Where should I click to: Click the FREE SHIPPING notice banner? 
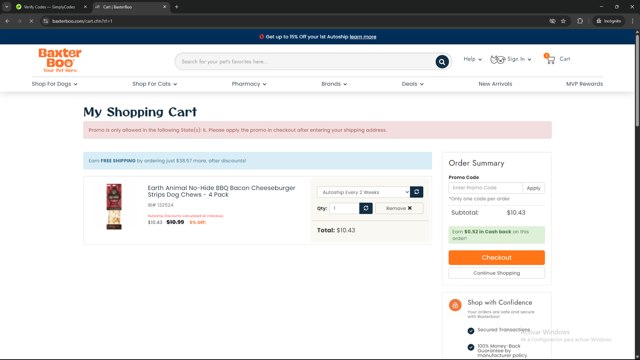pyautogui.click(x=258, y=161)
